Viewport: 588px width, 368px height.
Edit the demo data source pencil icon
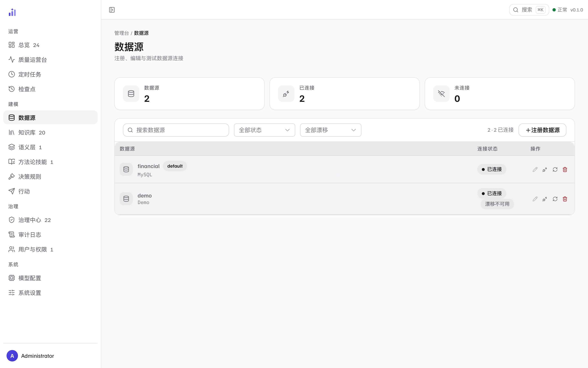(x=535, y=199)
